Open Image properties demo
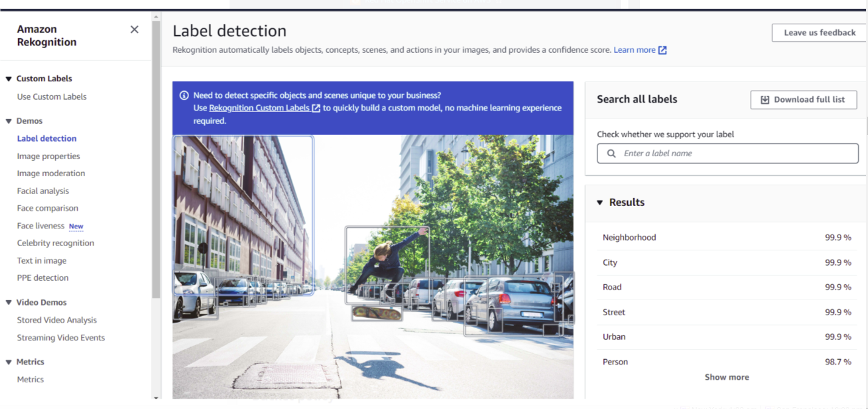The image size is (868, 409). click(48, 156)
